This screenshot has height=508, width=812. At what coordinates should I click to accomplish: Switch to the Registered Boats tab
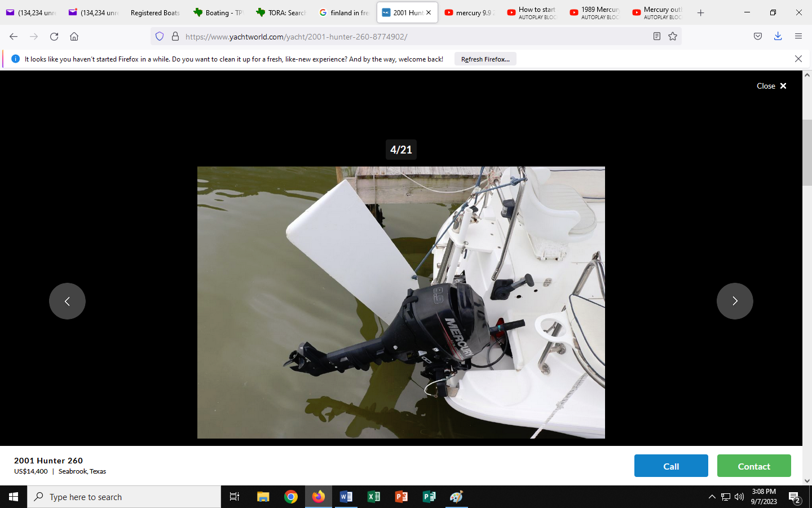tap(155, 12)
